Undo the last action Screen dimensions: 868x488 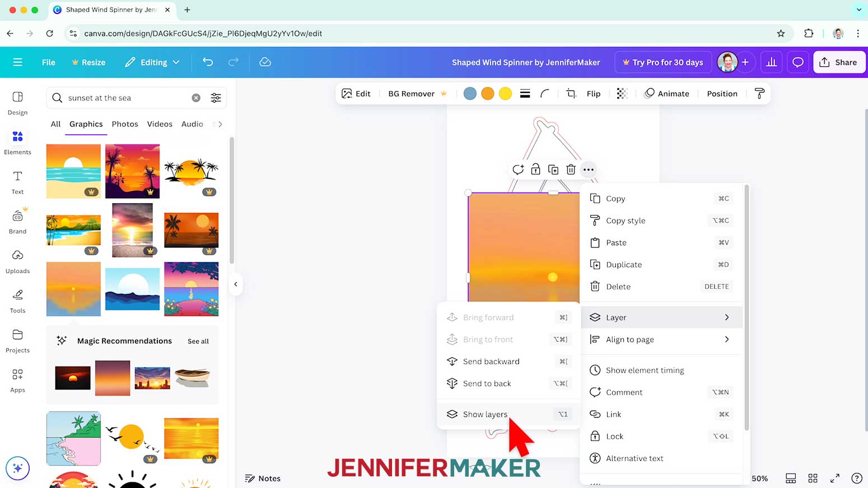click(x=208, y=62)
